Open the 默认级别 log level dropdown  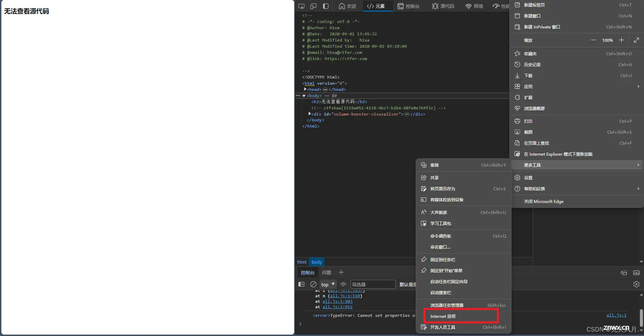click(x=407, y=285)
